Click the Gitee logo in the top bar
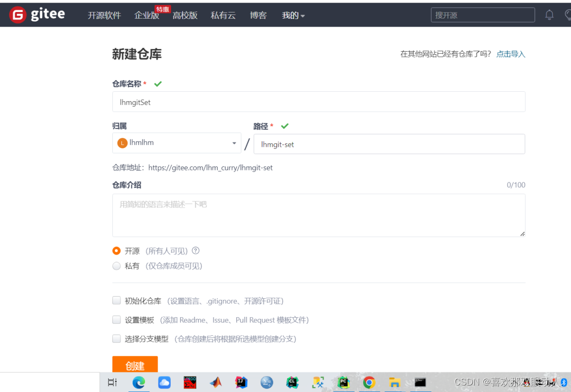Screen dimensions: 571x392 click(x=36, y=14)
